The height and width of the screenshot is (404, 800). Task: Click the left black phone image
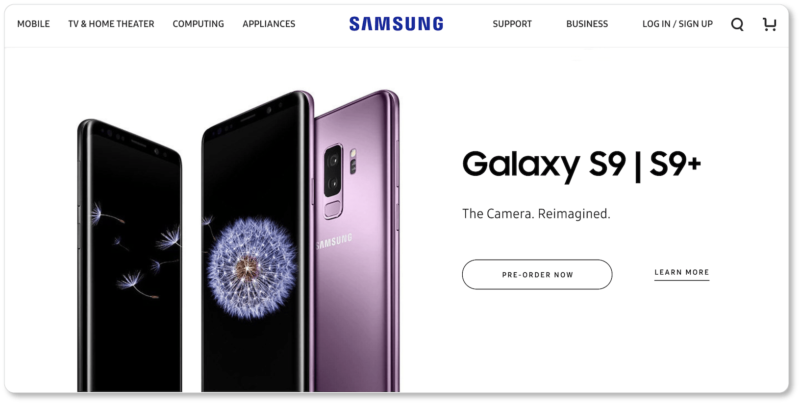(x=130, y=256)
